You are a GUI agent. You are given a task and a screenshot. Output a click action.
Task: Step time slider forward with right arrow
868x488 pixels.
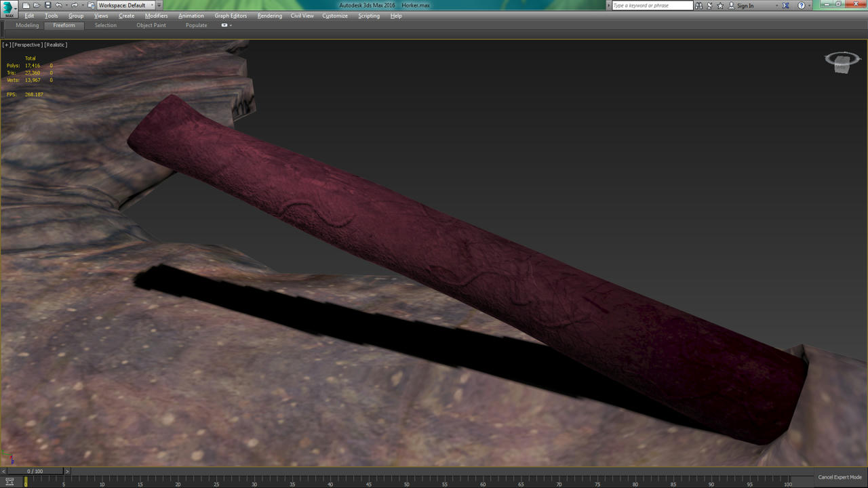pos(66,471)
